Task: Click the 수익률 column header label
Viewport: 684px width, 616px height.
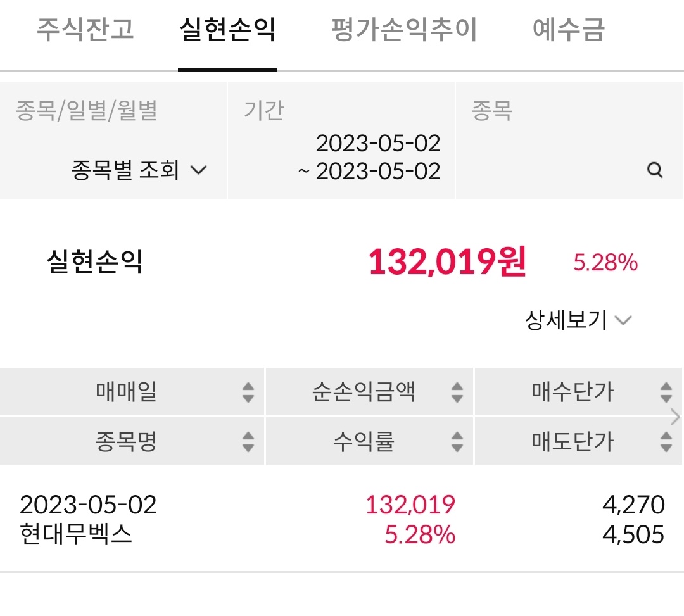Action: (x=364, y=441)
